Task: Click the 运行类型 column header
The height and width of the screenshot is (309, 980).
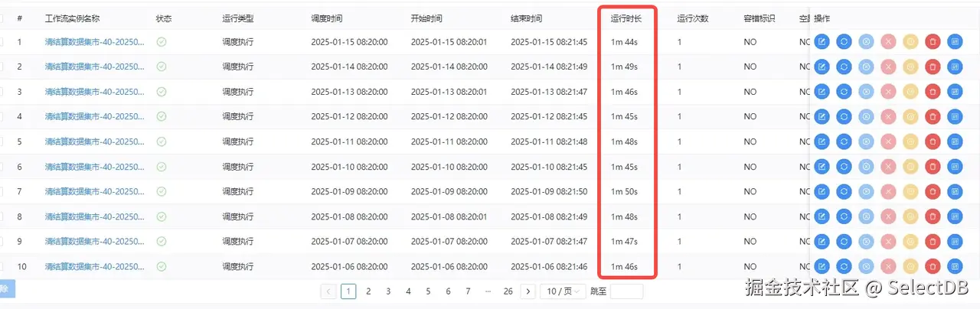Action: point(237,18)
